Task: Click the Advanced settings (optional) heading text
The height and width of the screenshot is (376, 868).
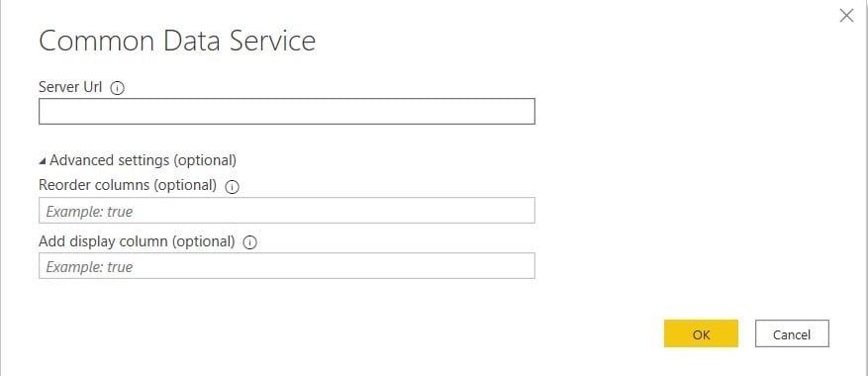Action: (143, 160)
